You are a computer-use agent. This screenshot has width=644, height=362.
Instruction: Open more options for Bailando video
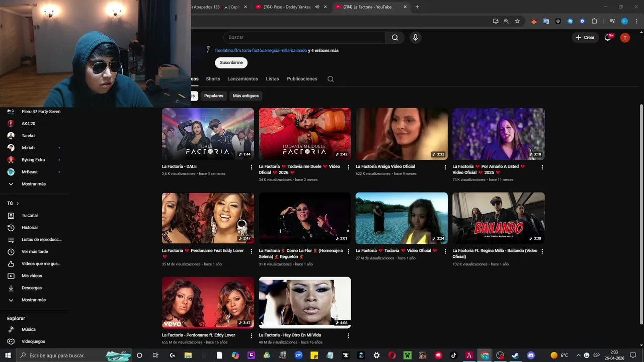tap(542, 251)
